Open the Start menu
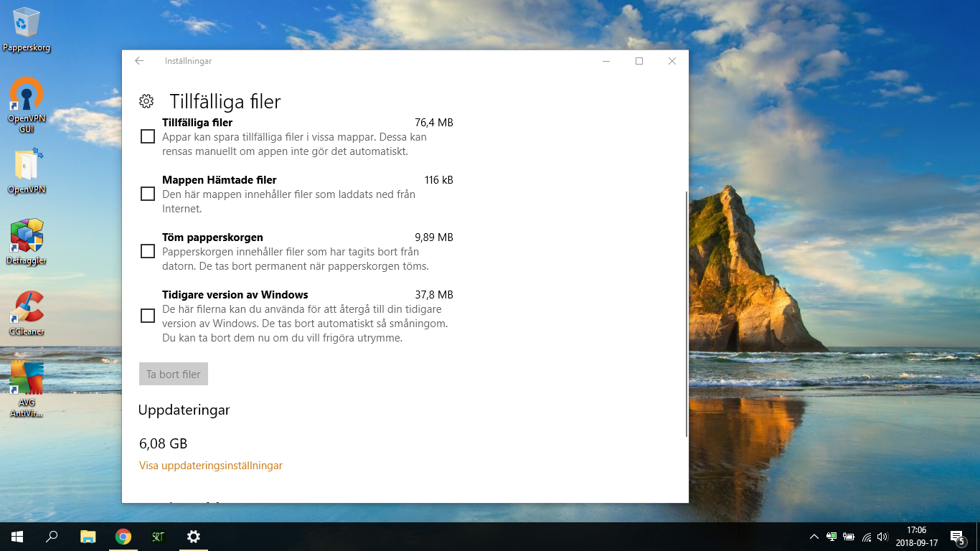This screenshot has width=980, height=551. click(x=15, y=536)
